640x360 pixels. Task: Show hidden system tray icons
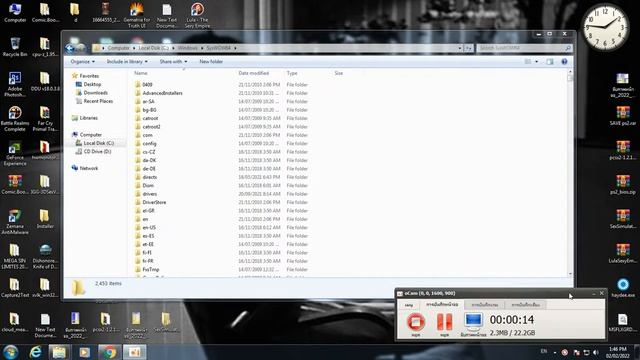click(555, 352)
